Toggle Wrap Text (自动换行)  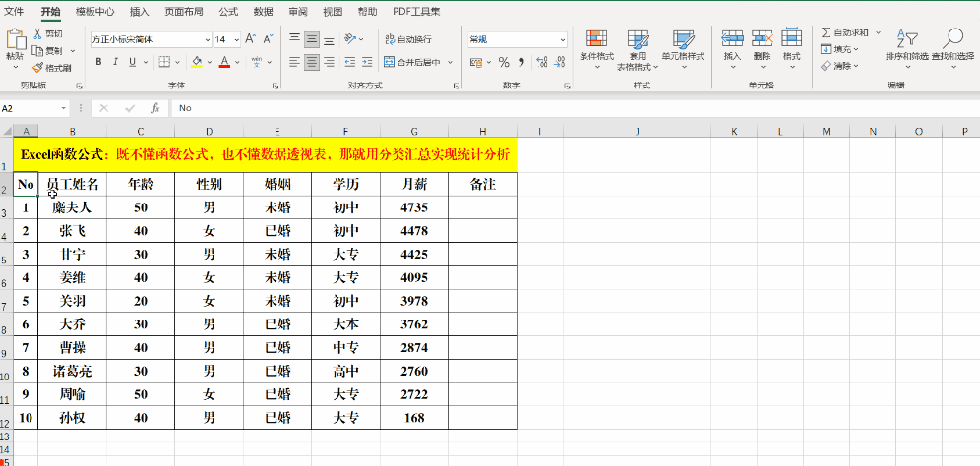click(x=409, y=39)
